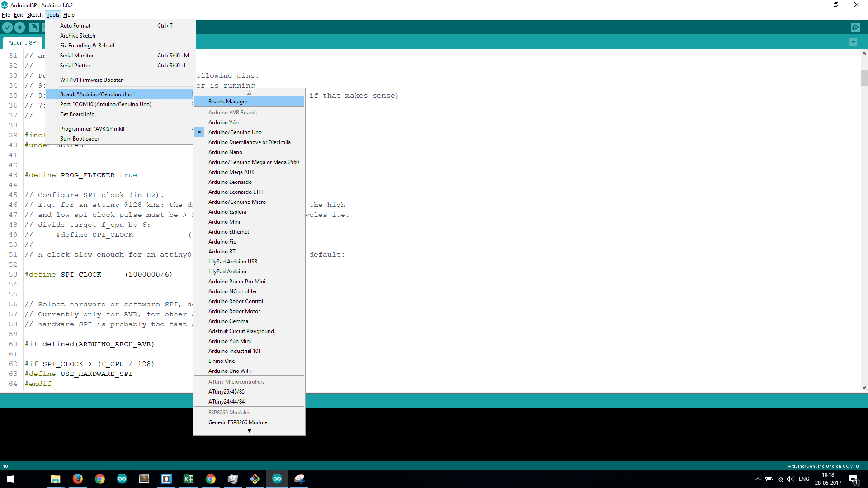The width and height of the screenshot is (868, 488).
Task: Open the Help menu
Action: 69,15
